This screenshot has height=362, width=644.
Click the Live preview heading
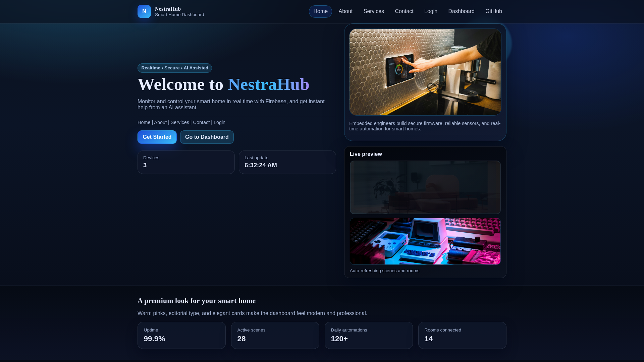(366, 154)
